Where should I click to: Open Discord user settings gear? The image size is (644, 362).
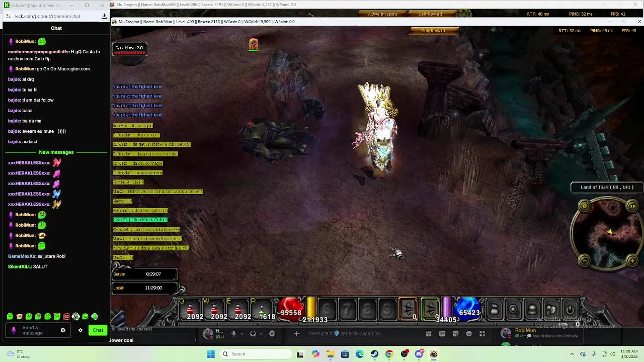coord(272,333)
